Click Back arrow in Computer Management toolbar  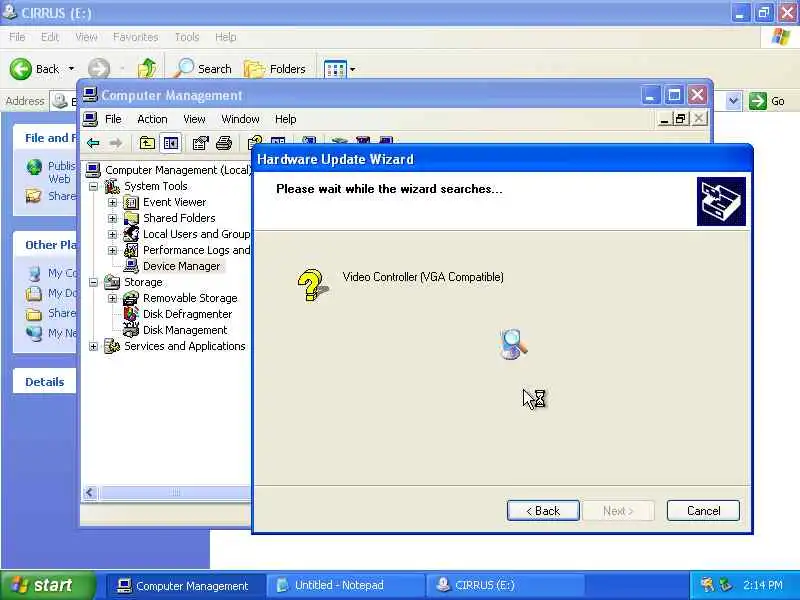click(x=93, y=143)
